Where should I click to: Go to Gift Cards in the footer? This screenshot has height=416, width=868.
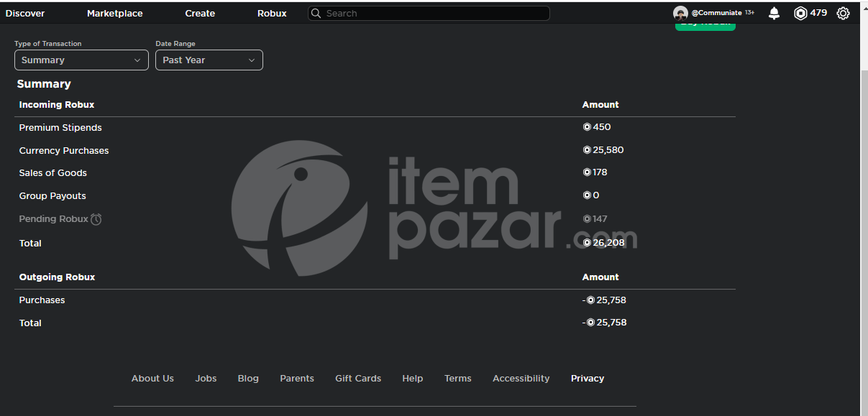(358, 379)
